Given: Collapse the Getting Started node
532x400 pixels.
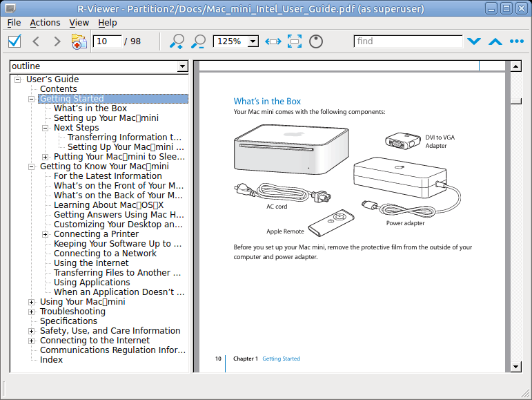Looking at the screenshot, I should [31, 99].
